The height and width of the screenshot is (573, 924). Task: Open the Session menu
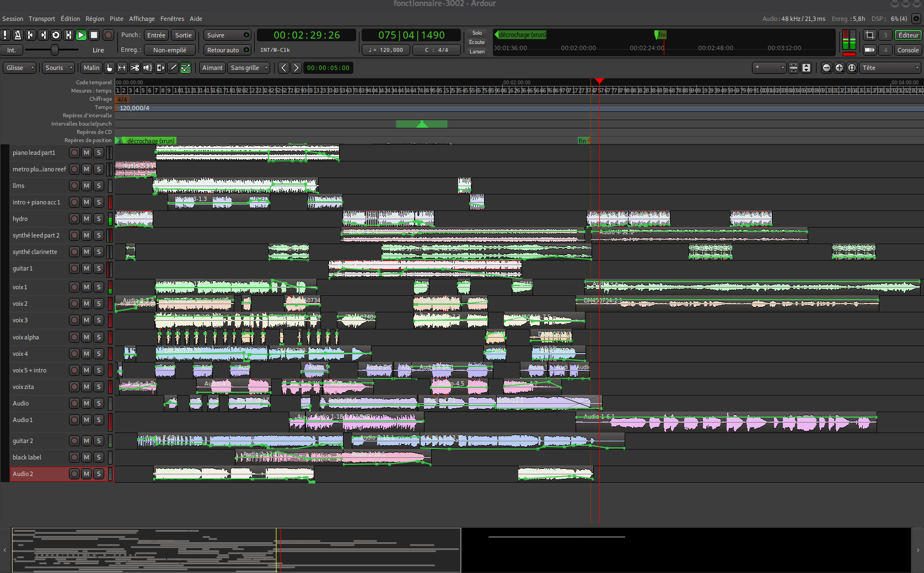pyautogui.click(x=13, y=19)
